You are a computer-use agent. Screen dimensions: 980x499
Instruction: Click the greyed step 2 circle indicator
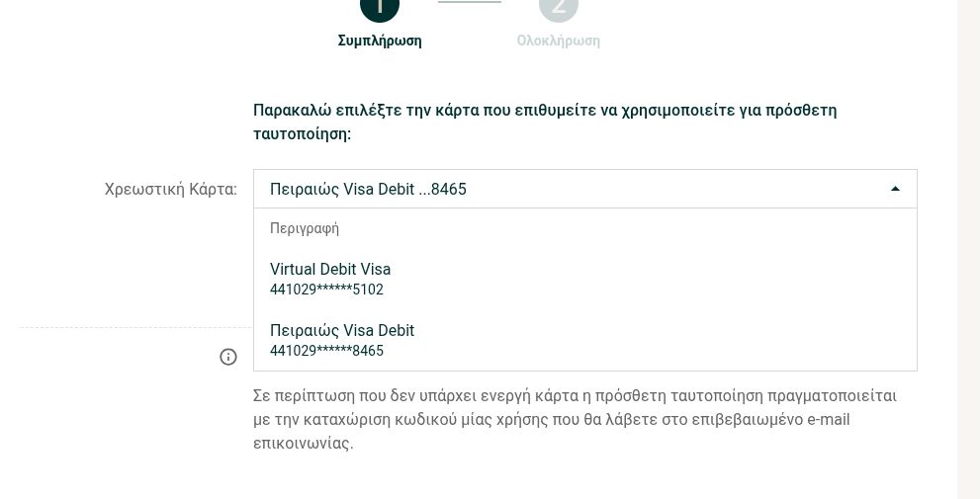(558, 6)
